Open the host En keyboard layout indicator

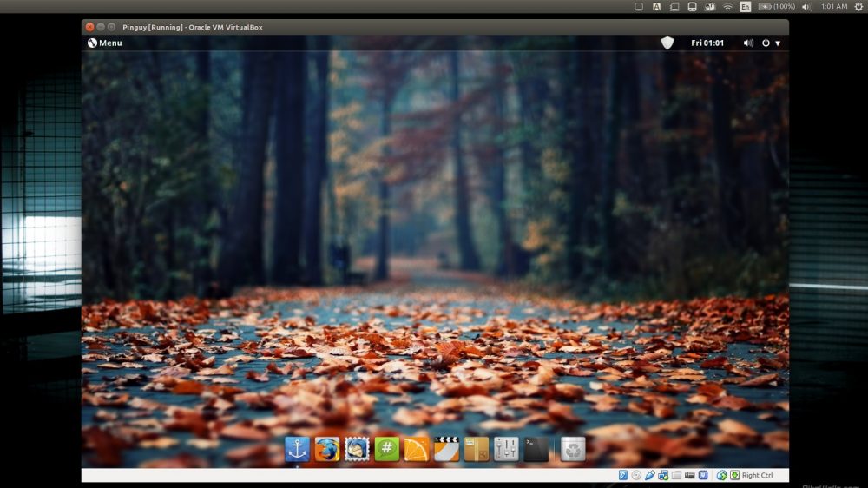point(746,6)
